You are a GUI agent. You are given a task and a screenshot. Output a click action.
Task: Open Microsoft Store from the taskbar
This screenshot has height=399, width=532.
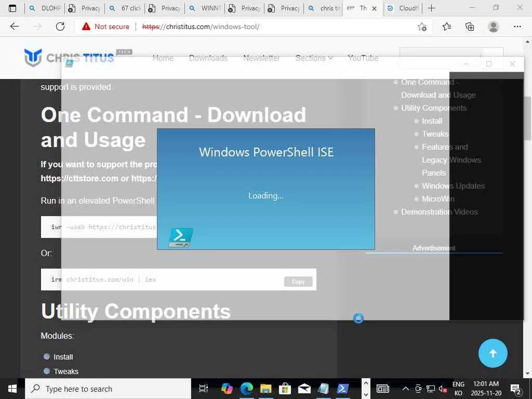point(285,389)
